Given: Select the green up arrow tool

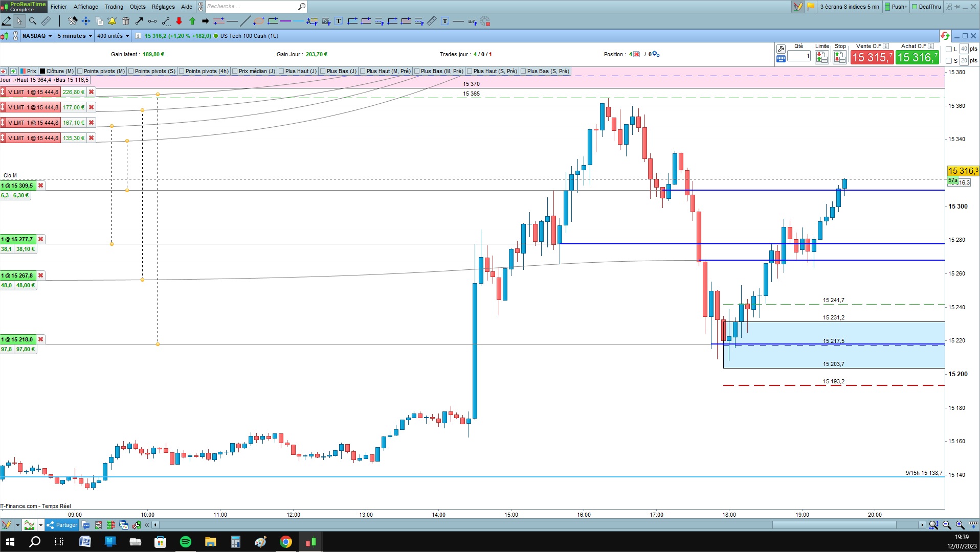Looking at the screenshot, I should click(192, 21).
